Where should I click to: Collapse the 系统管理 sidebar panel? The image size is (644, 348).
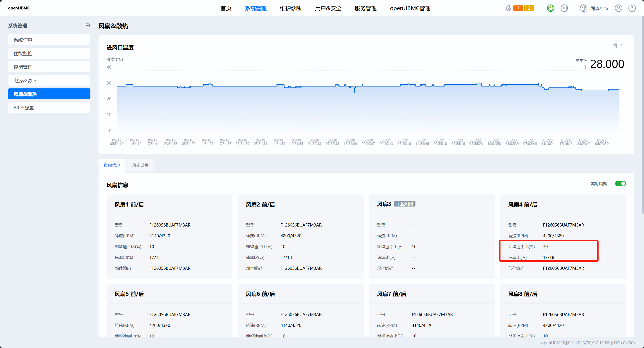click(88, 25)
